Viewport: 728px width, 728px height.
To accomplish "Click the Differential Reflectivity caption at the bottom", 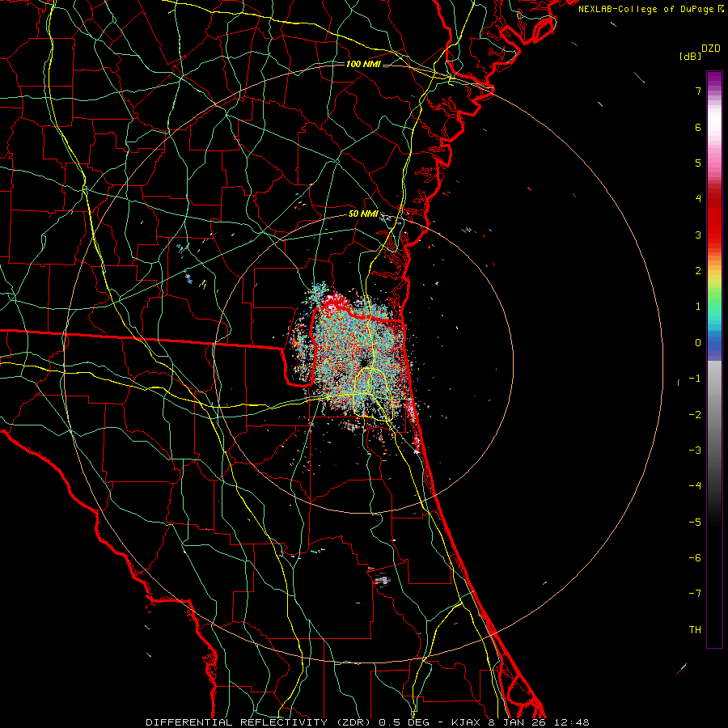I will point(367,722).
